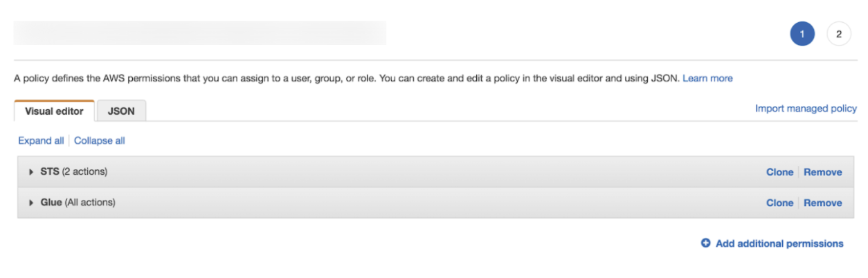Remove the STS permission block

(823, 172)
